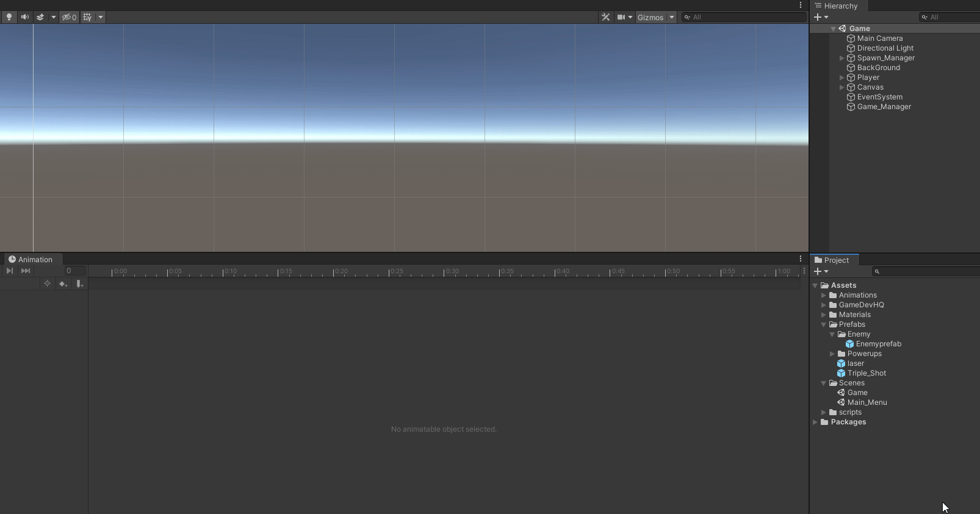This screenshot has height=514, width=980.
Task: Go to the next keyframe
Action: point(10,271)
